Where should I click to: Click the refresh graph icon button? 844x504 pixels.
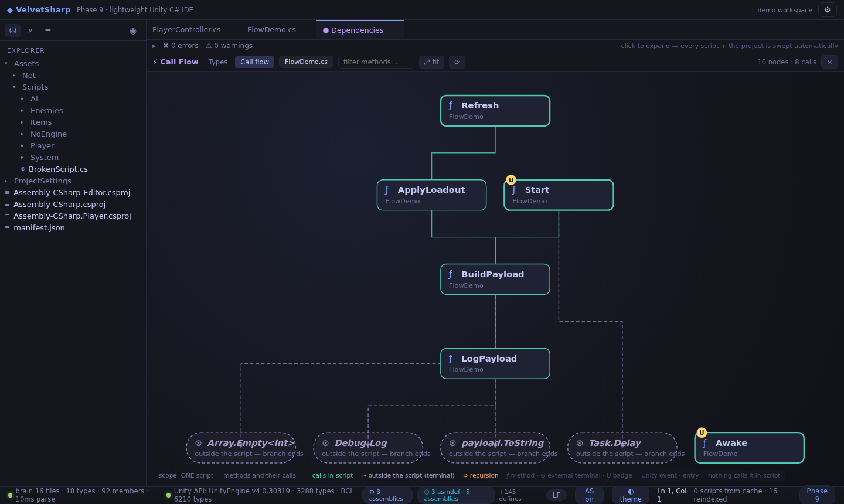(457, 62)
